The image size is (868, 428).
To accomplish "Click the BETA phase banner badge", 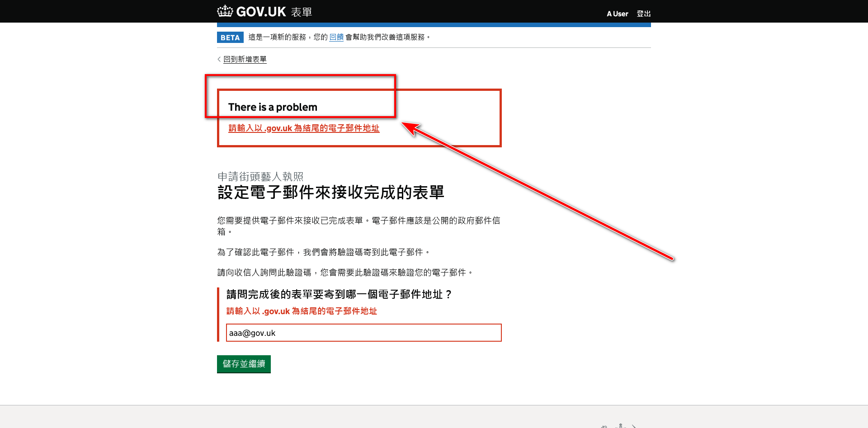I will coord(230,38).
